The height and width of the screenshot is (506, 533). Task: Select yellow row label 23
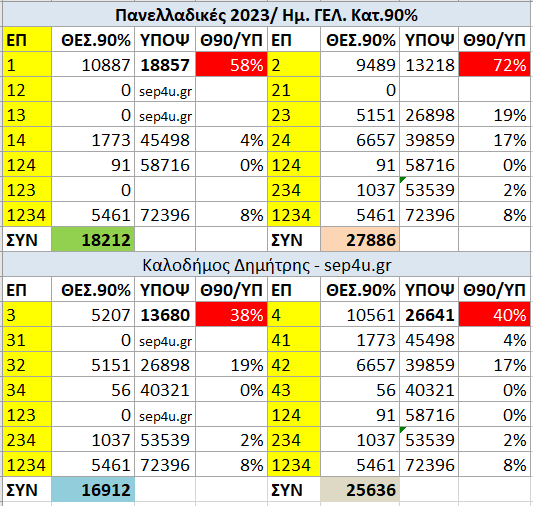(x=294, y=115)
